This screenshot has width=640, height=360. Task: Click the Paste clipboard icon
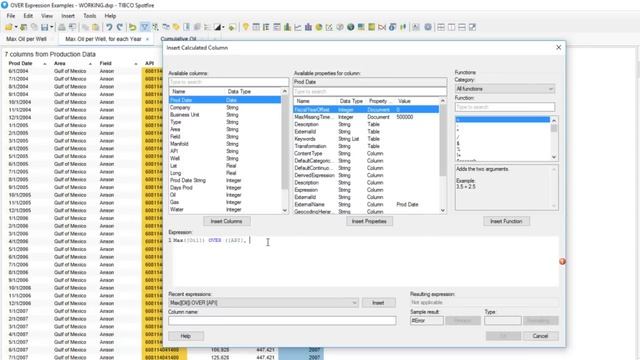point(96,27)
